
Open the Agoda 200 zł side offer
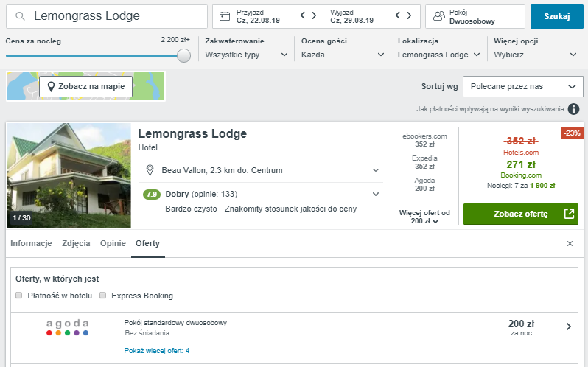pyautogui.click(x=424, y=184)
